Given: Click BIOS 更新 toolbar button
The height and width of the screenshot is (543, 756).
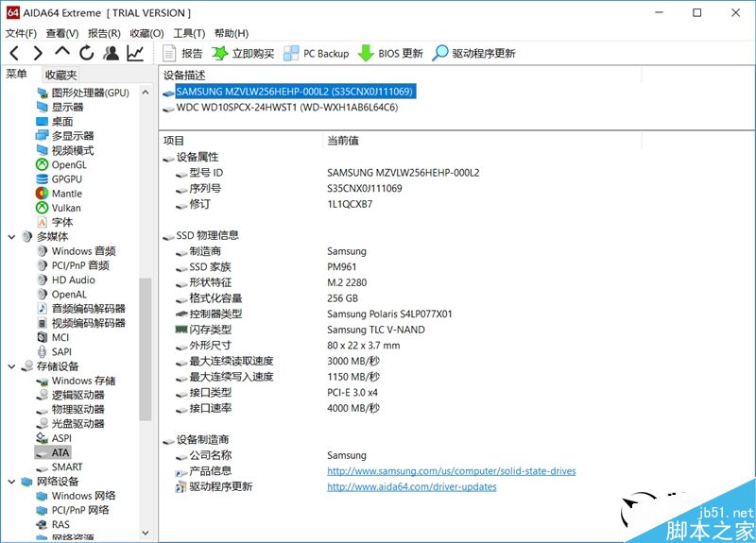Looking at the screenshot, I should click(x=390, y=53).
